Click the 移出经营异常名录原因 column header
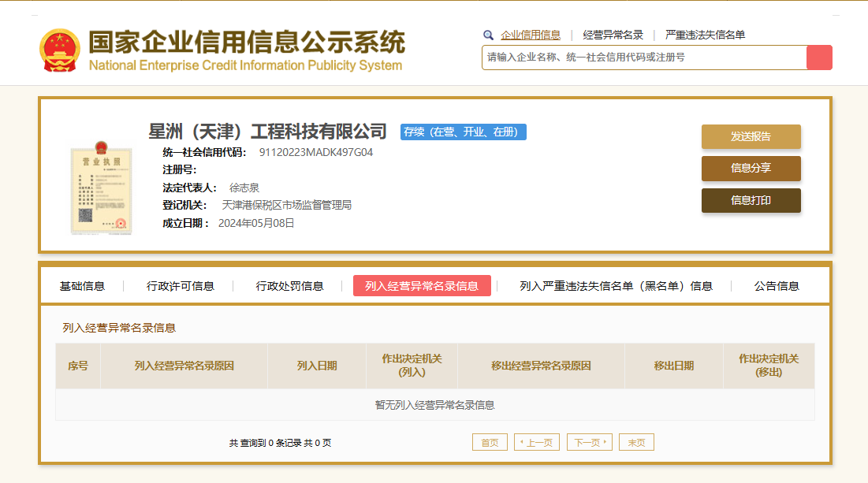The image size is (868, 483). (x=541, y=366)
